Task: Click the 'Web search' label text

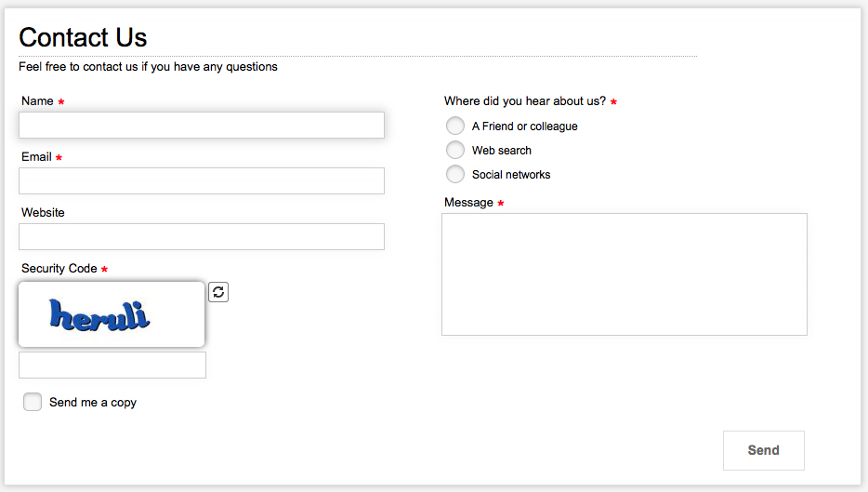Action: tap(502, 150)
